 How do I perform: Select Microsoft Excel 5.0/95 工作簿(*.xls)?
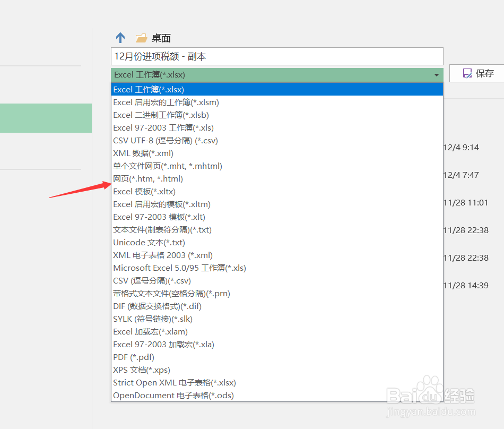[277, 268]
